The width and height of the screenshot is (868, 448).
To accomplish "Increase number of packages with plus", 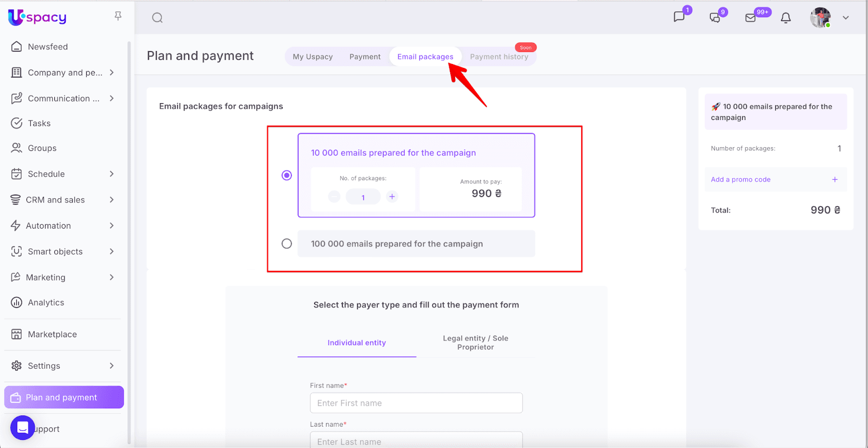I will 392,197.
